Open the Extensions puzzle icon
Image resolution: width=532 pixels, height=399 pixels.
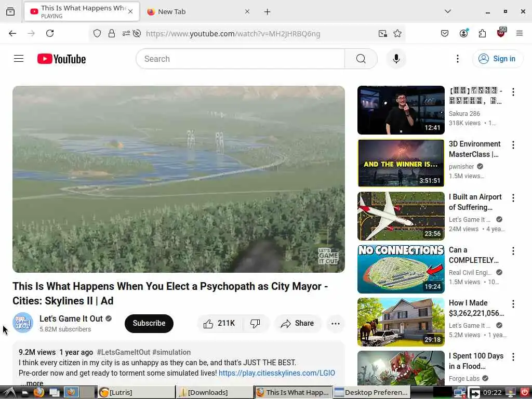pyautogui.click(x=482, y=33)
